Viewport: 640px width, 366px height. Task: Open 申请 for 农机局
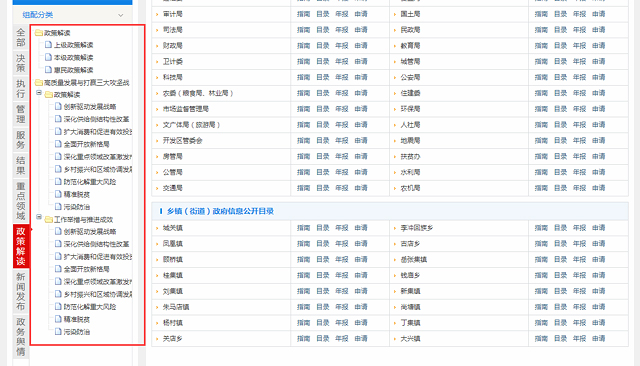598,188
